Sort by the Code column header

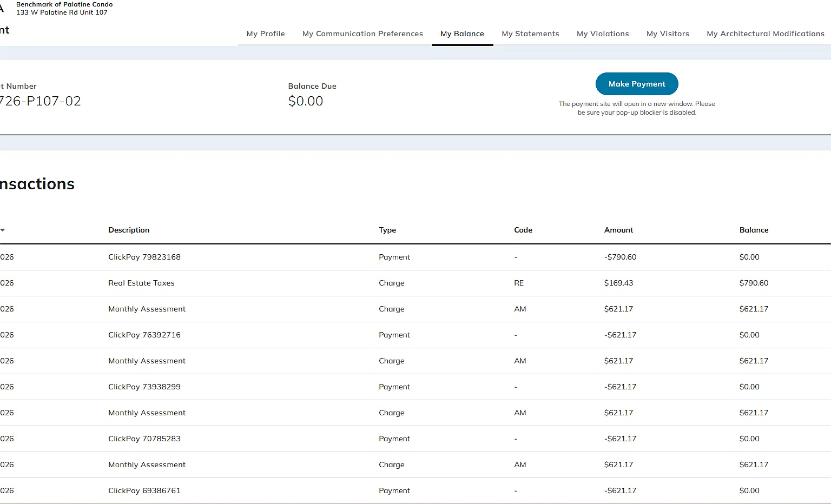523,230
